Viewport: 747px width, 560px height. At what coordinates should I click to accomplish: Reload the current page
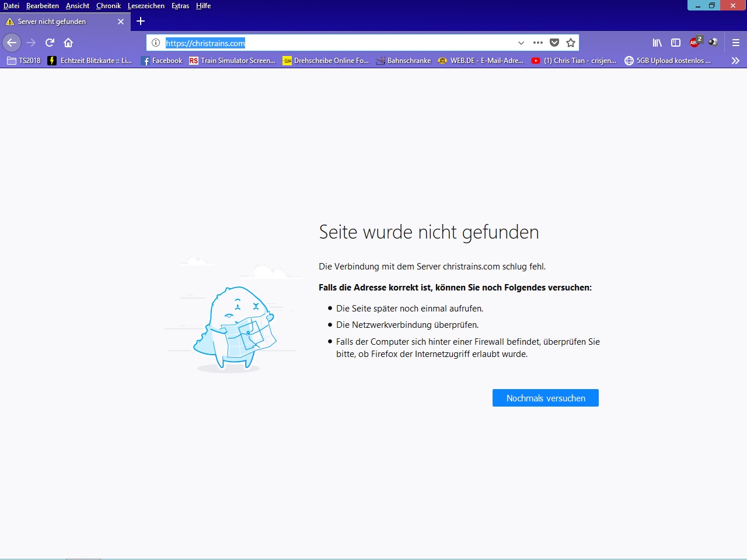(50, 43)
